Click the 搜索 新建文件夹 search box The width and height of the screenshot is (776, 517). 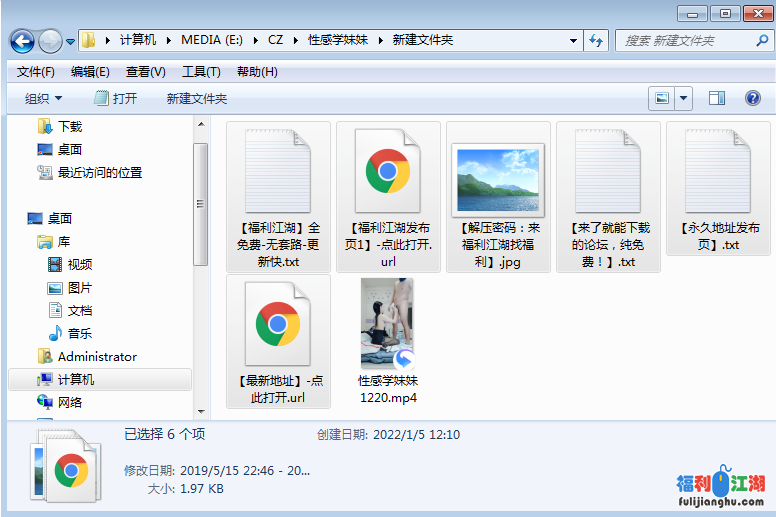click(685, 41)
